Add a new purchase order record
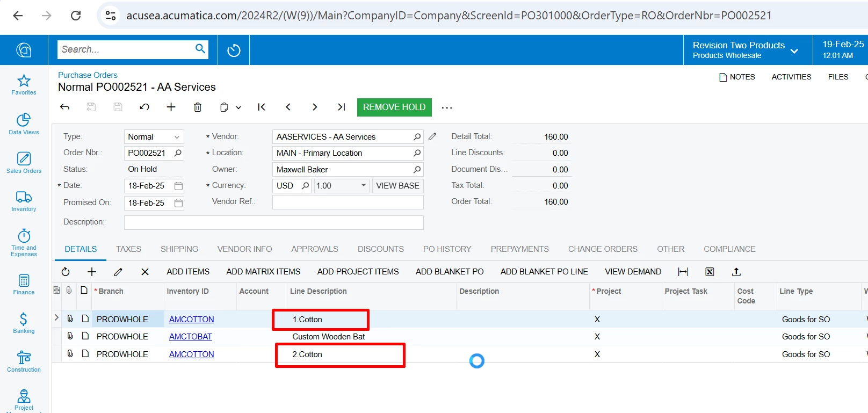Screen dimensions: 868x413 171,107
